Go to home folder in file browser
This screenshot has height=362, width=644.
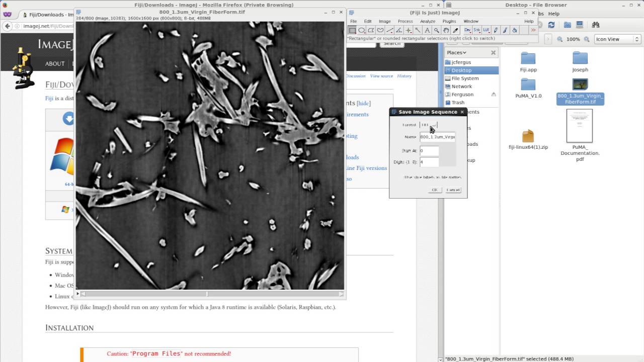click(568, 25)
